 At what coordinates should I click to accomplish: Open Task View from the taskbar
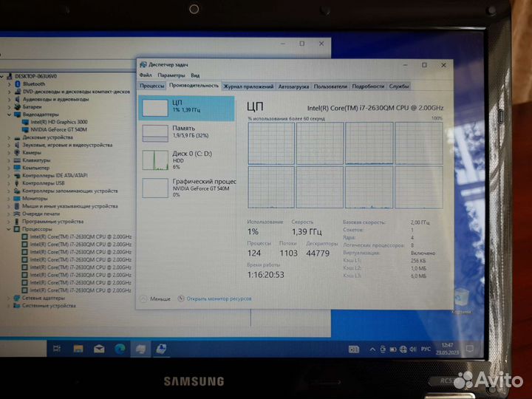[57, 349]
